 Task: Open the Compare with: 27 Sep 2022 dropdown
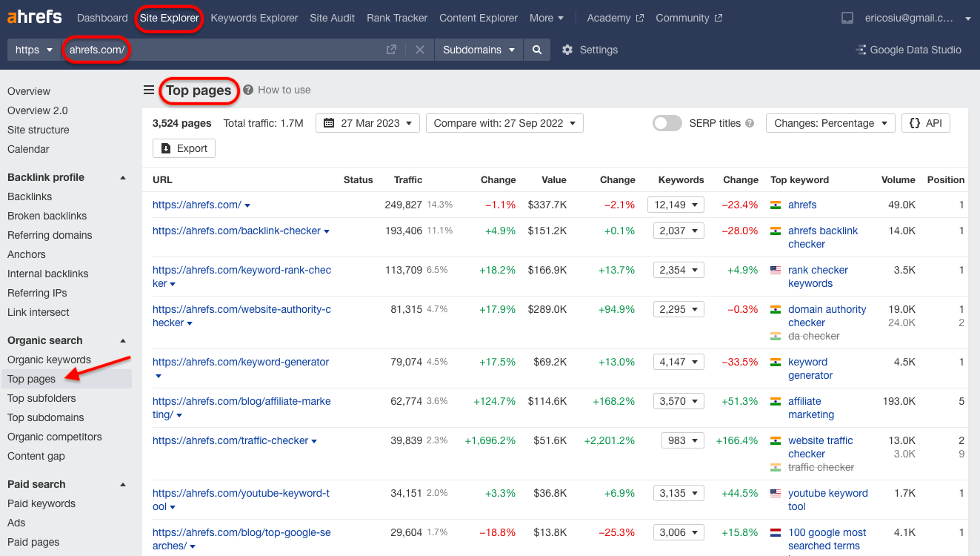(504, 123)
